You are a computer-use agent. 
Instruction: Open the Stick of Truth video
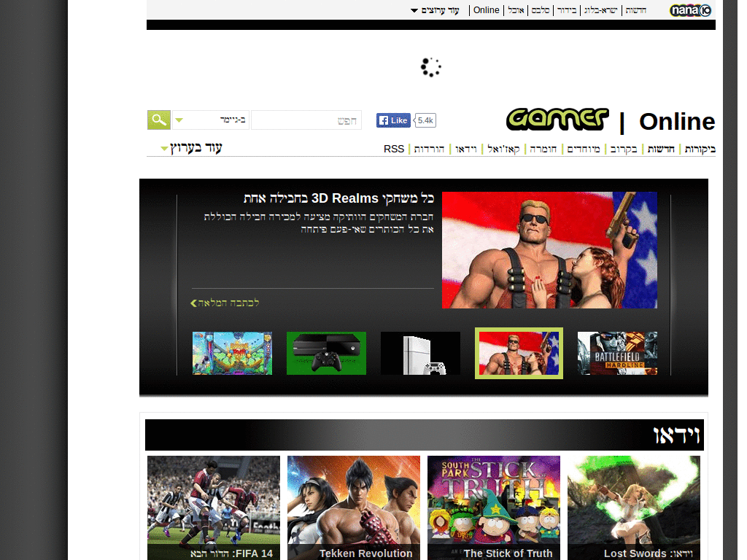point(494,507)
